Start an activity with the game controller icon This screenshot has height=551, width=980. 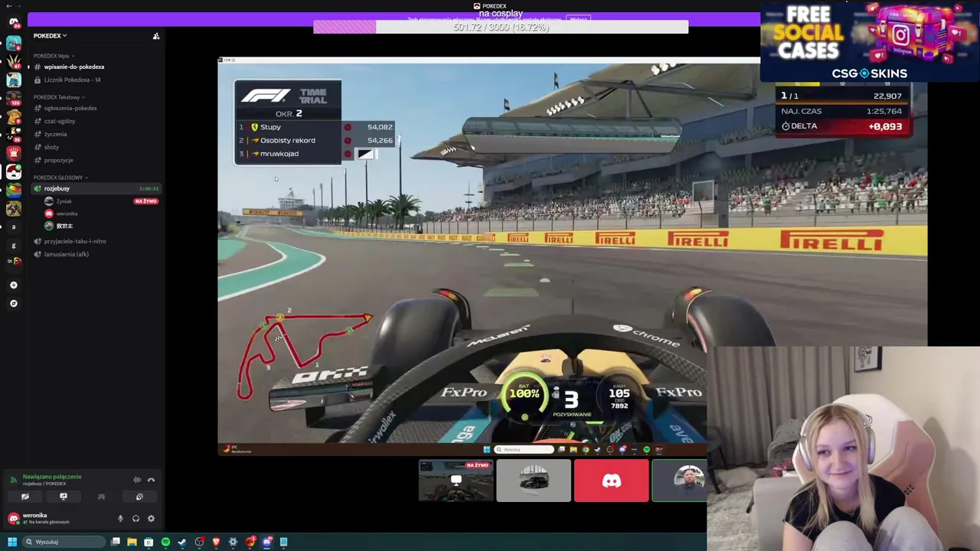click(x=101, y=497)
